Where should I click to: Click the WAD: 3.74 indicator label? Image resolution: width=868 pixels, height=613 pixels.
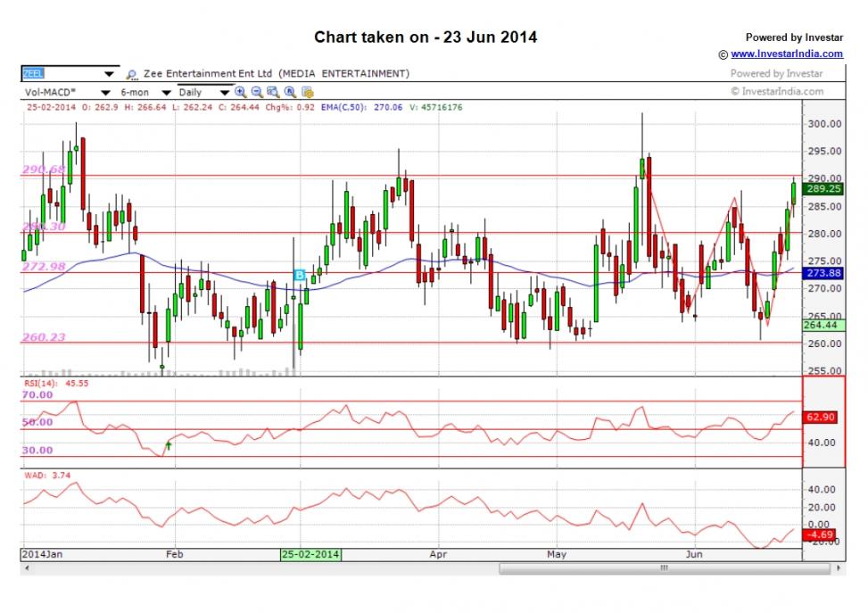(x=47, y=475)
